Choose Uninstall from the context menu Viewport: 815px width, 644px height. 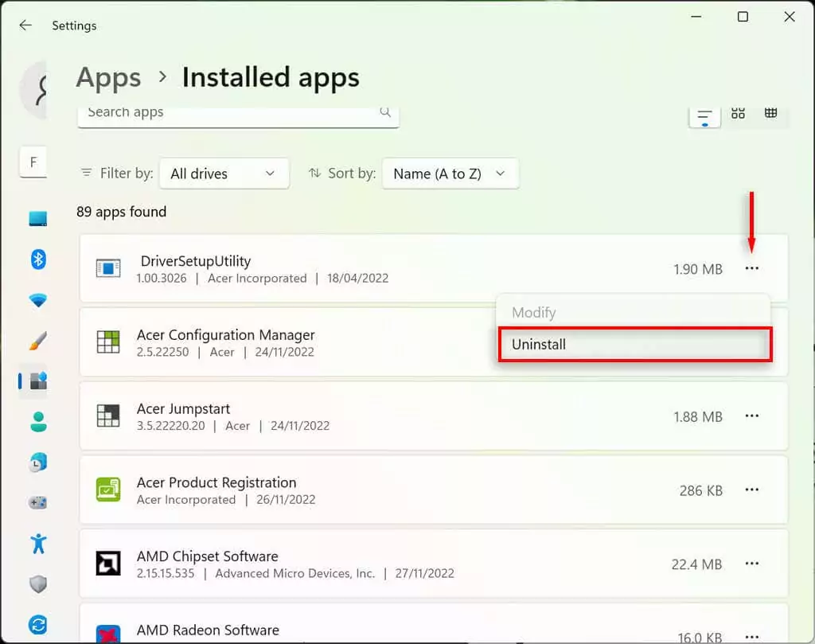(634, 344)
